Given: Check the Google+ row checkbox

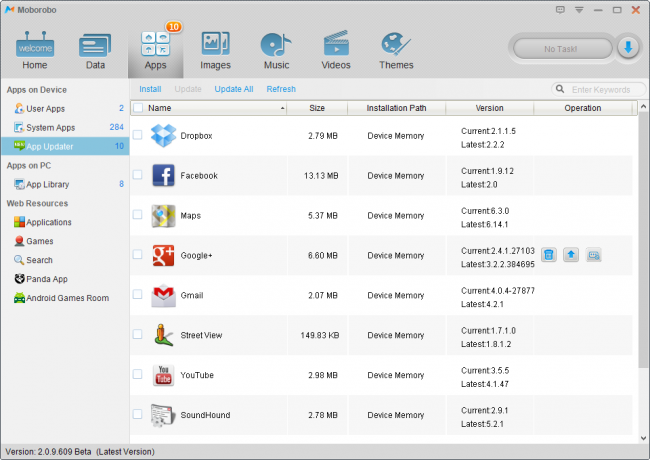Looking at the screenshot, I should point(138,254).
